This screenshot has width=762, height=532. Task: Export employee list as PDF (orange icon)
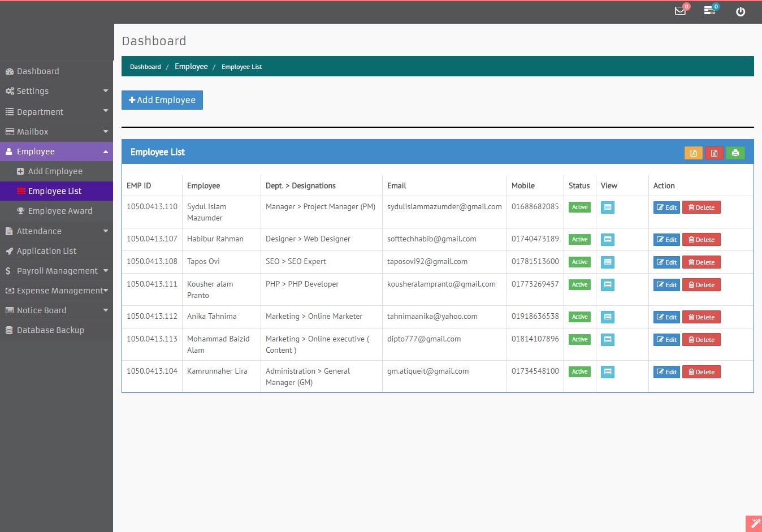(x=694, y=153)
